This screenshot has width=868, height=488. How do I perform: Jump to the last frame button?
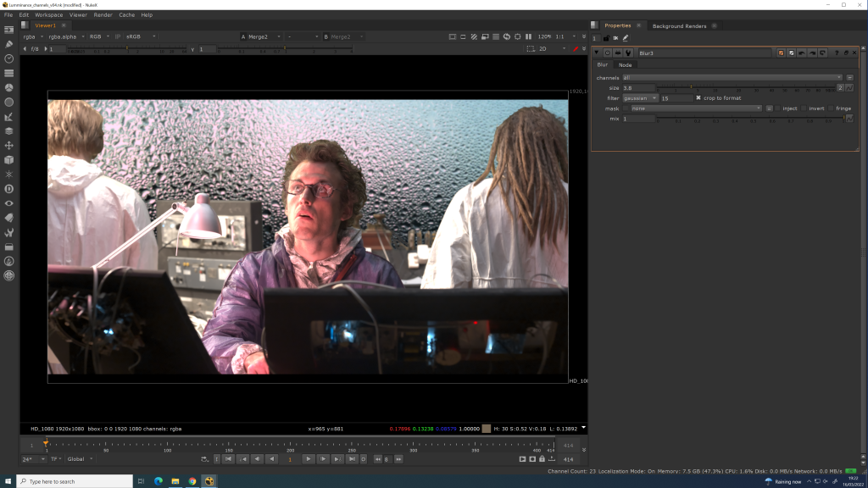(x=352, y=459)
